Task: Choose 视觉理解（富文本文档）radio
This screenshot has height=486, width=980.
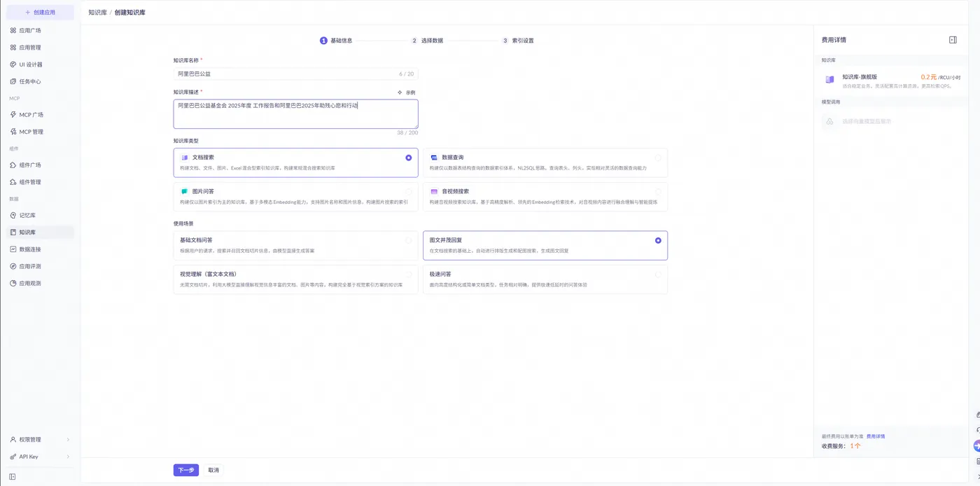Action: click(x=409, y=275)
